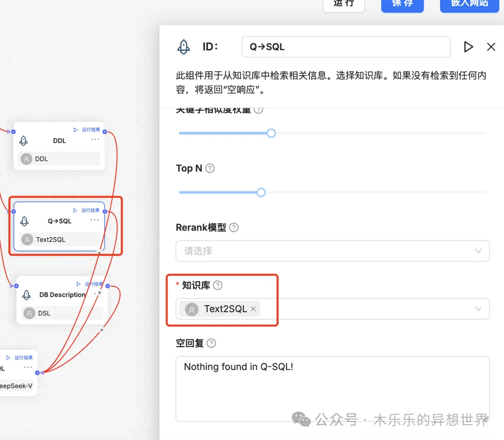Screen dimensions: 504x440
Task: Click DB Description node output connector handle
Action: pos(108,286)
